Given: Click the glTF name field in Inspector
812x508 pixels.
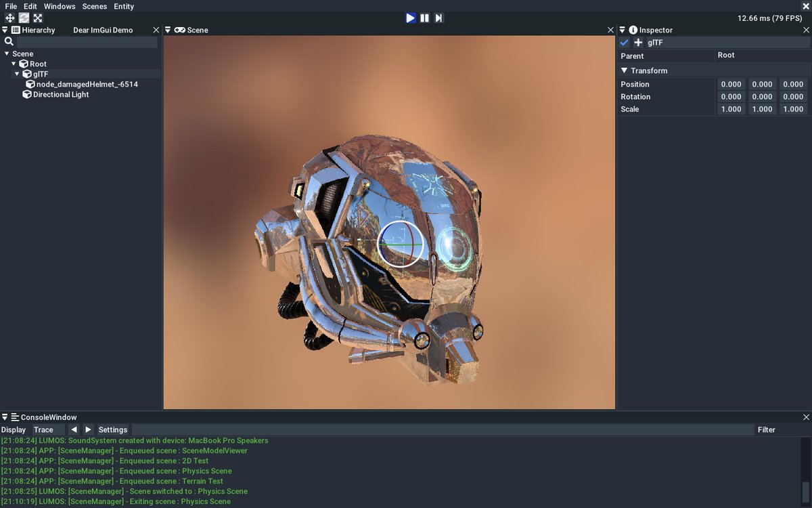Looking at the screenshot, I should 727,42.
